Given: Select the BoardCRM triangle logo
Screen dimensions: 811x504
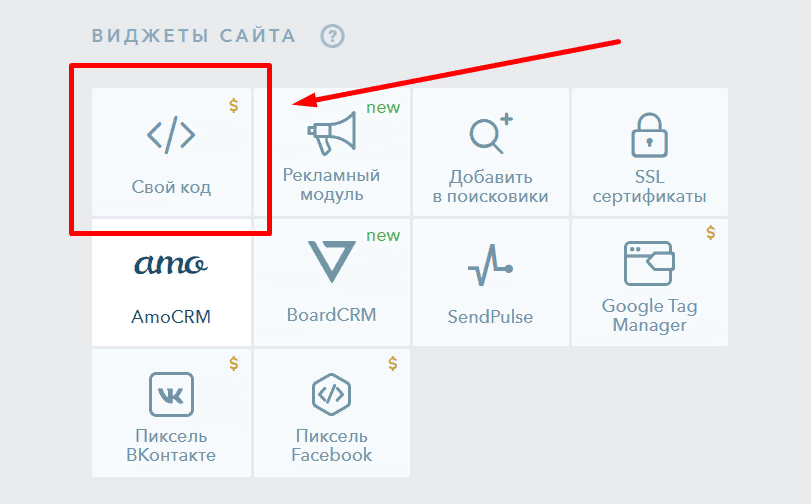Looking at the screenshot, I should click(x=332, y=262).
